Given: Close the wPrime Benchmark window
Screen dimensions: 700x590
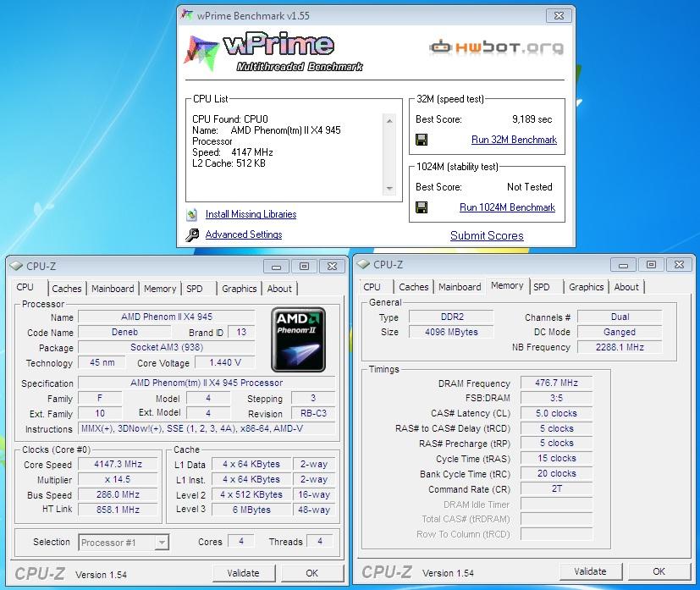Looking at the screenshot, I should (559, 15).
